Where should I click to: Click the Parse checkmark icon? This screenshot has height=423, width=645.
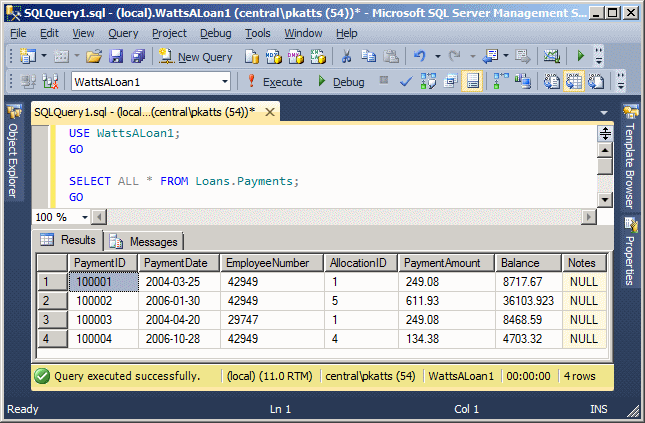(406, 81)
